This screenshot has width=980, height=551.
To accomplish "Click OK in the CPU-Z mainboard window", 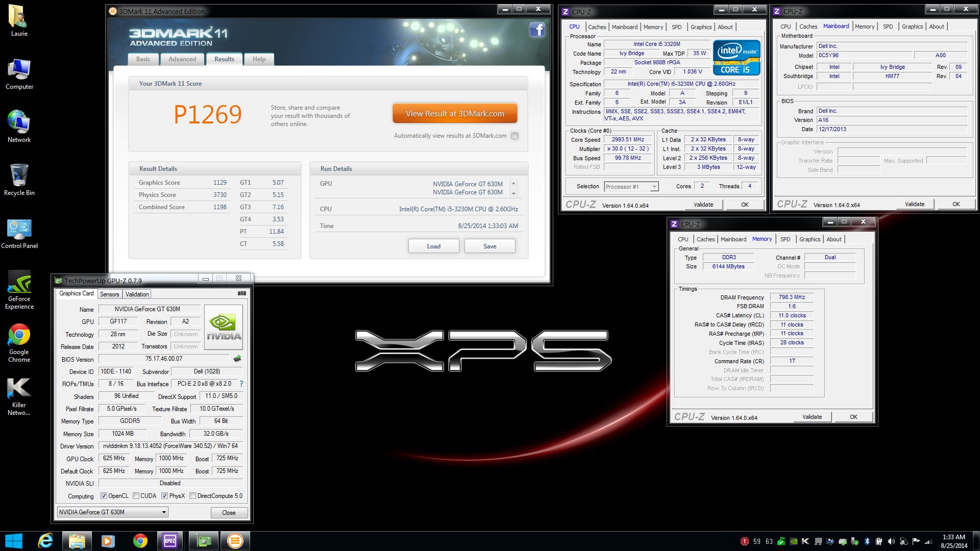I will coord(956,204).
